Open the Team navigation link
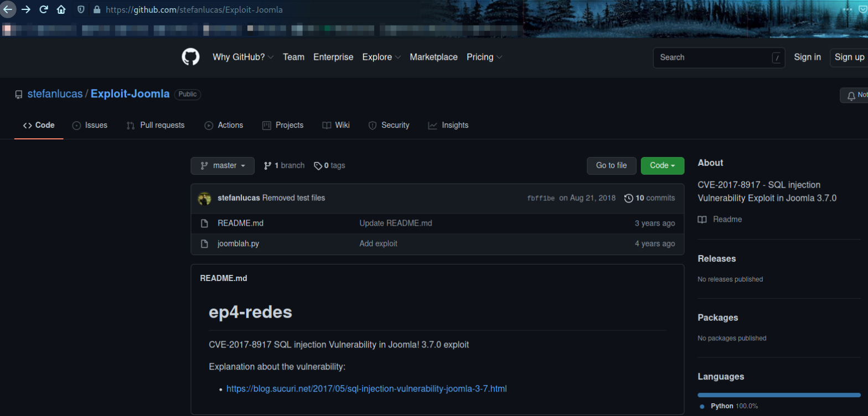This screenshot has width=868, height=416. pos(293,57)
